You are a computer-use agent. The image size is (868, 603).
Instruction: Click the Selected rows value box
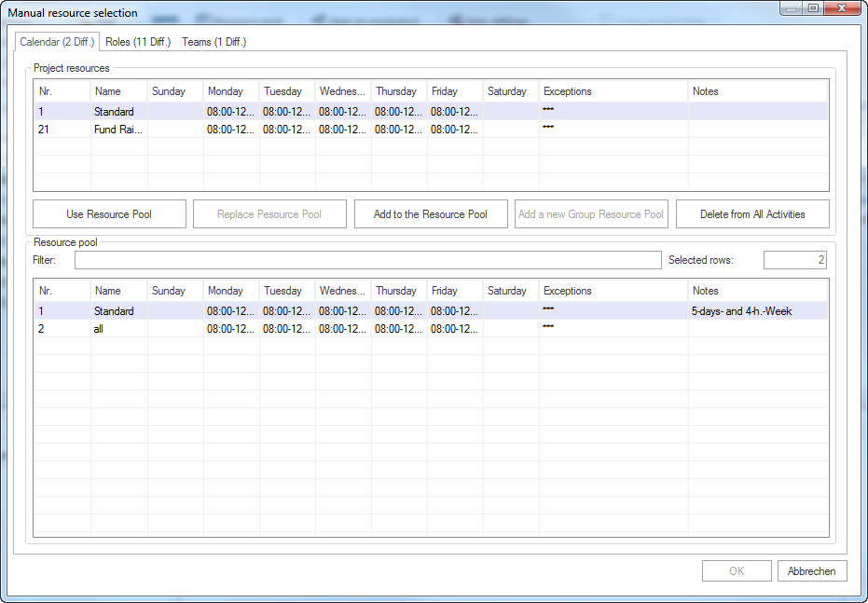(795, 260)
